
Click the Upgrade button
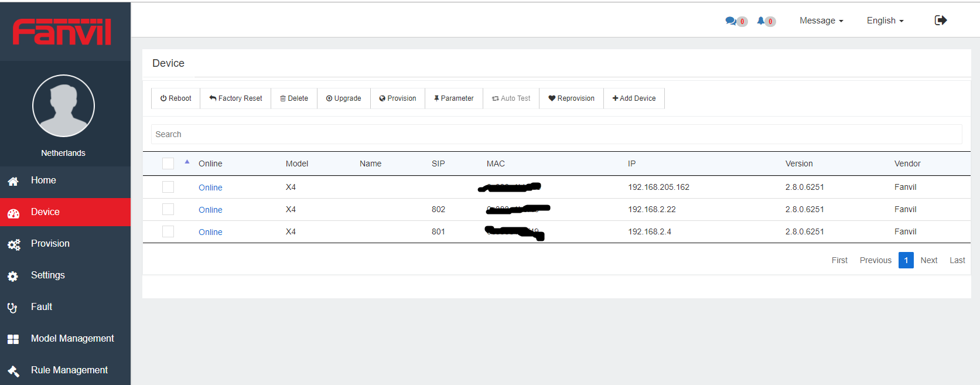[344, 98]
